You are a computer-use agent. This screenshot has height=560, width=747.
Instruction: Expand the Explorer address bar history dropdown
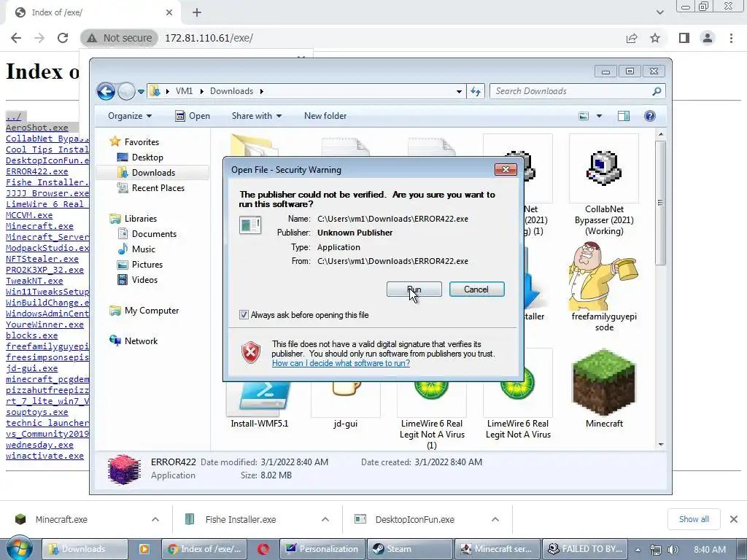coord(459,91)
